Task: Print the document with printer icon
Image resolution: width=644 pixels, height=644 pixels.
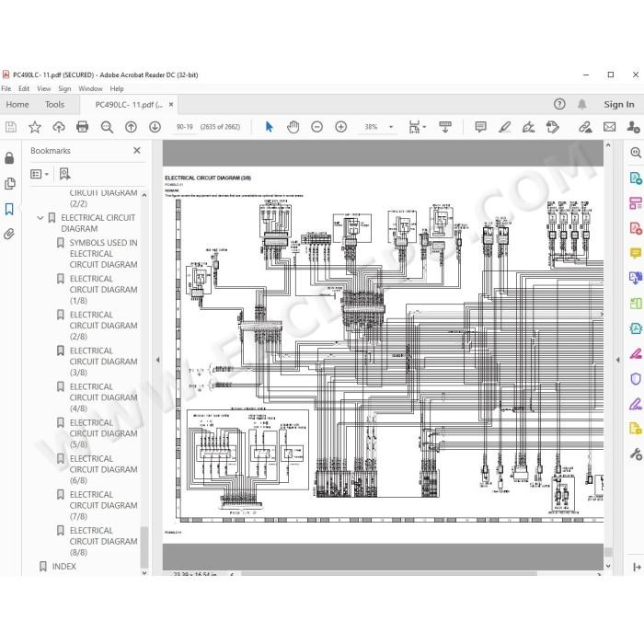Action: [83, 127]
